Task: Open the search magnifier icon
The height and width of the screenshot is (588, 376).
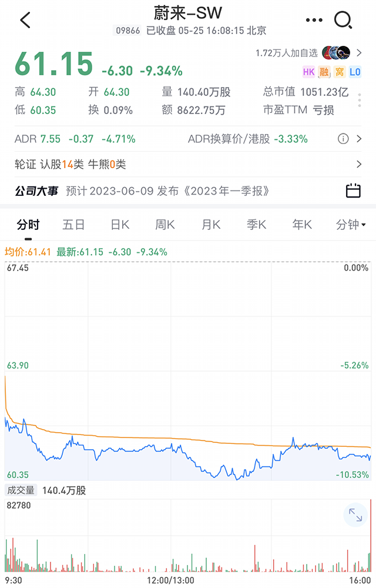Action: pyautogui.click(x=343, y=20)
